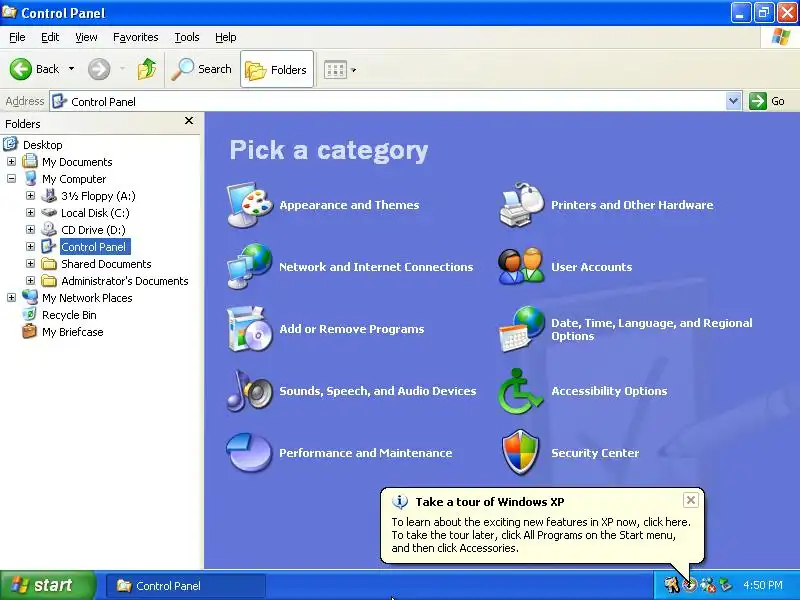Viewport: 800px width, 600px height.
Task: Select Administrator's Documents in the tree
Action: (124, 281)
